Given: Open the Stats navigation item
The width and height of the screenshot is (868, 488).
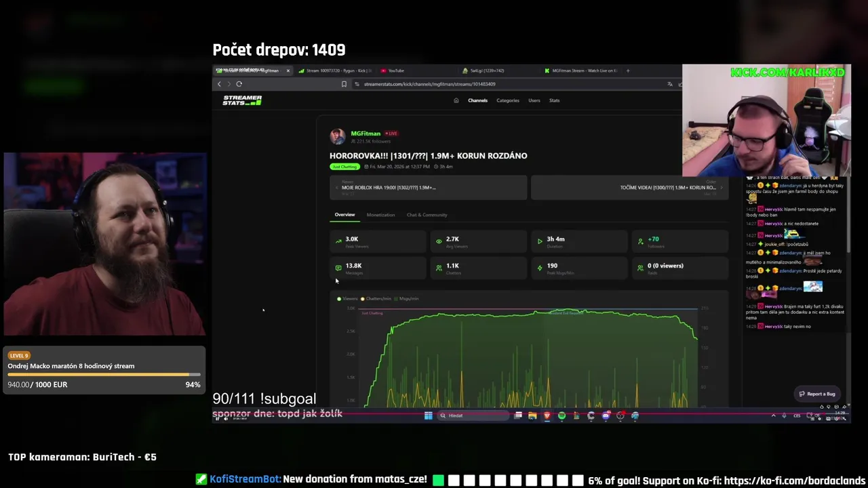Looking at the screenshot, I should [555, 100].
